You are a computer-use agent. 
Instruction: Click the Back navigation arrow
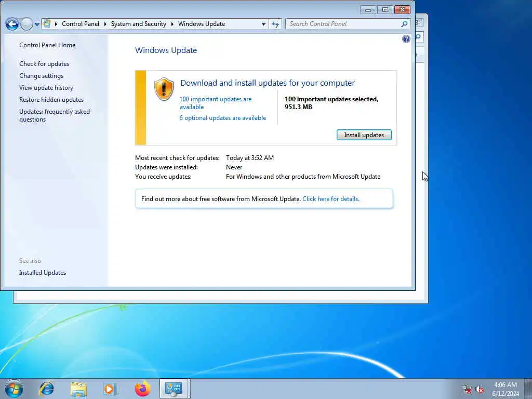coord(12,24)
